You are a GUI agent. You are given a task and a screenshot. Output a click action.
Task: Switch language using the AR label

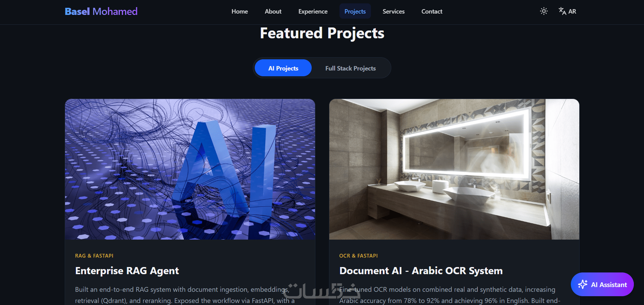point(572,12)
